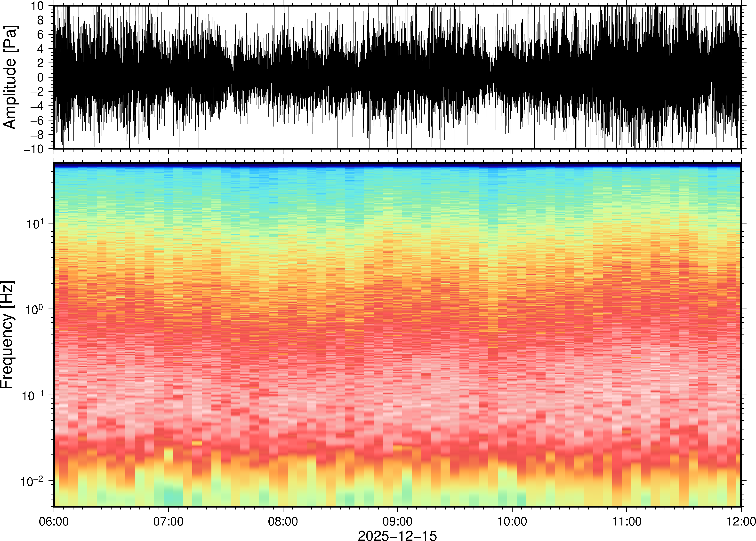Click the amplitude tick label −4
This screenshot has height=541, width=756.
(37, 106)
